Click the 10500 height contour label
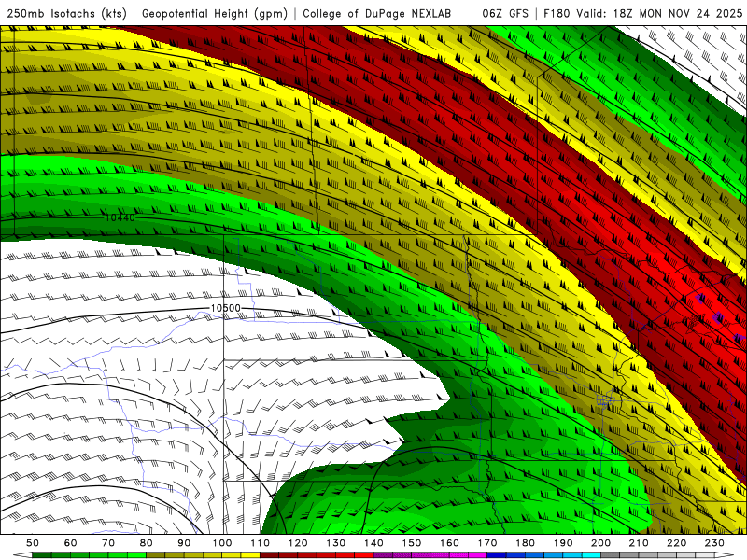The width and height of the screenshot is (747, 560). [x=225, y=308]
